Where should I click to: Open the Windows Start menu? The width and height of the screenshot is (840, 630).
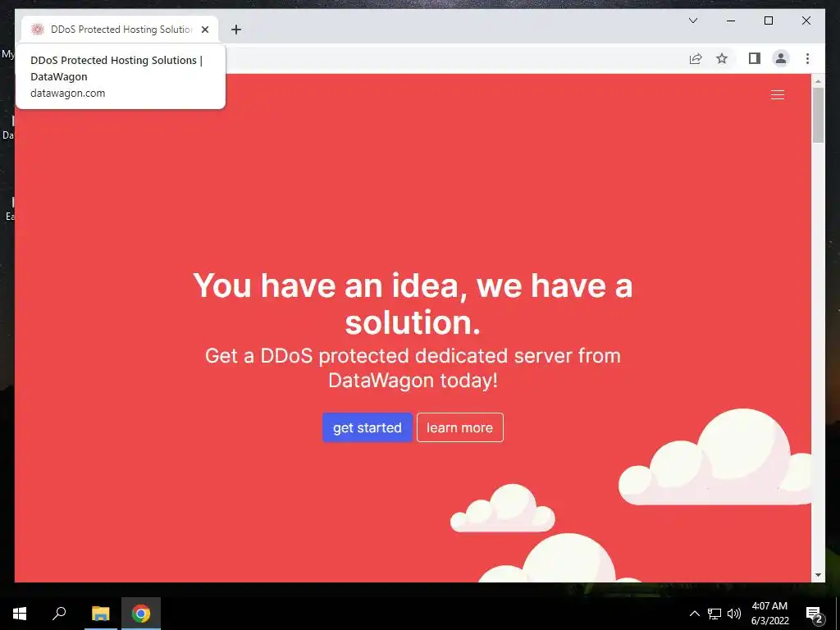pyautogui.click(x=20, y=614)
